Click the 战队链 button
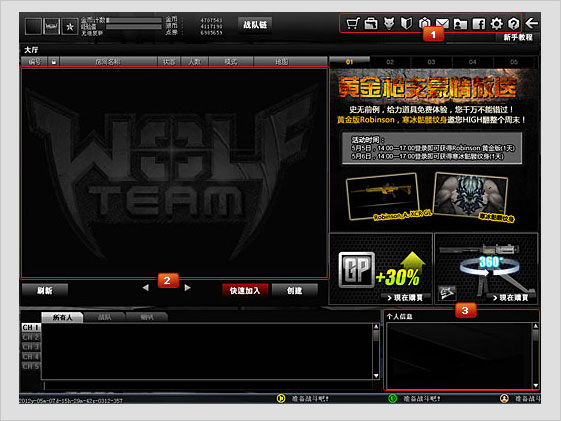The height and width of the screenshot is (421, 561). 255,25
